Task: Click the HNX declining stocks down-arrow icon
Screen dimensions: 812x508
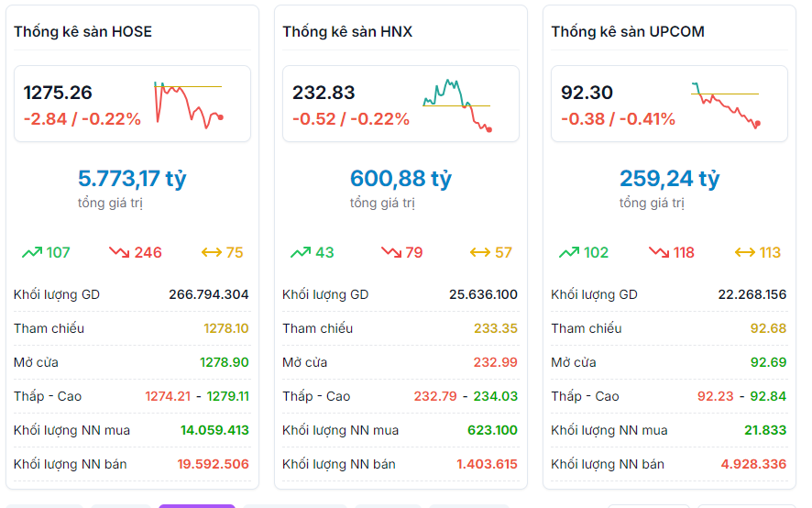Action: coord(390,252)
